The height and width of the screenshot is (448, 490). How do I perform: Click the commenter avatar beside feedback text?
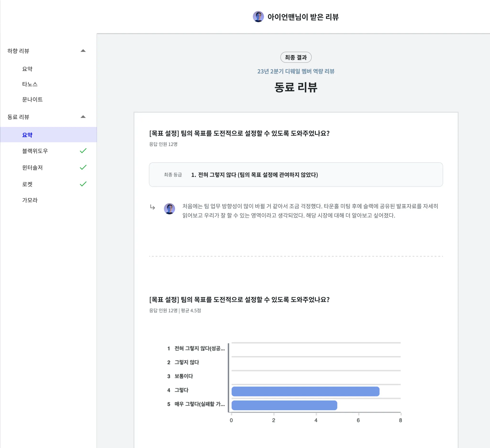coord(169,209)
